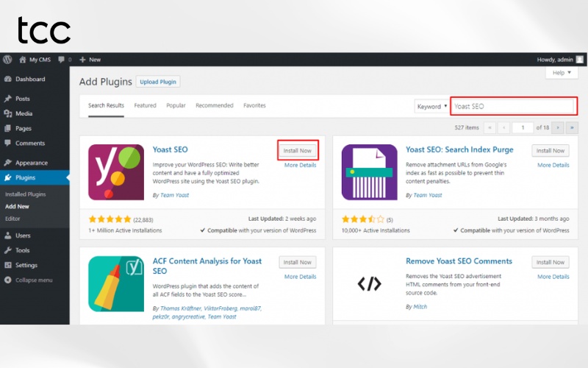Open ACF Content Analysis for Yoast title
The image size is (588, 368).
[207, 266]
